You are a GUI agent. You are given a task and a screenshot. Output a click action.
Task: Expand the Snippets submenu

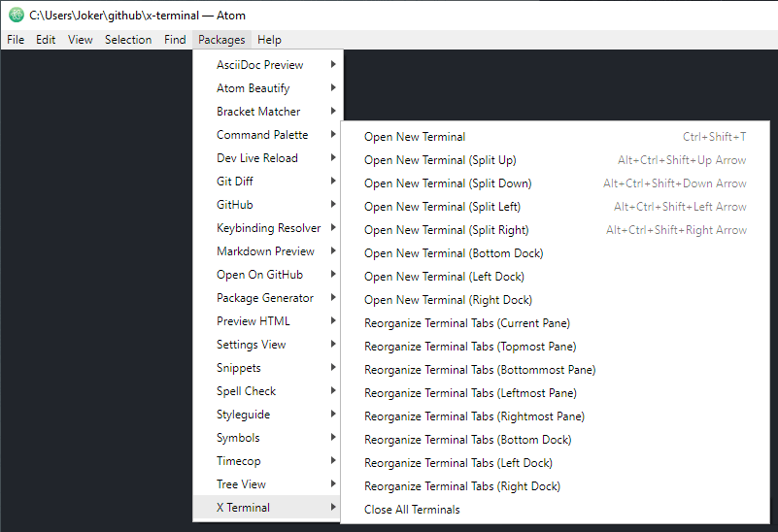pyautogui.click(x=267, y=367)
